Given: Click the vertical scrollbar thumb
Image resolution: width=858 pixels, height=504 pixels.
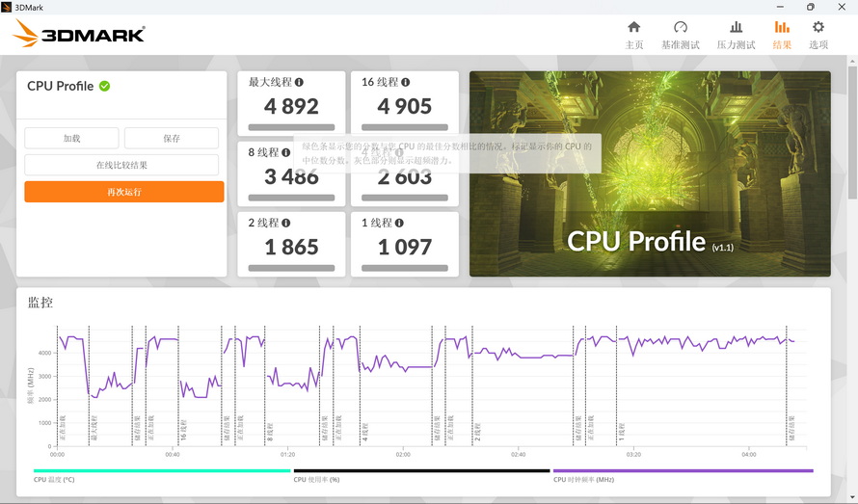Looking at the screenshot, I should 852,132.
